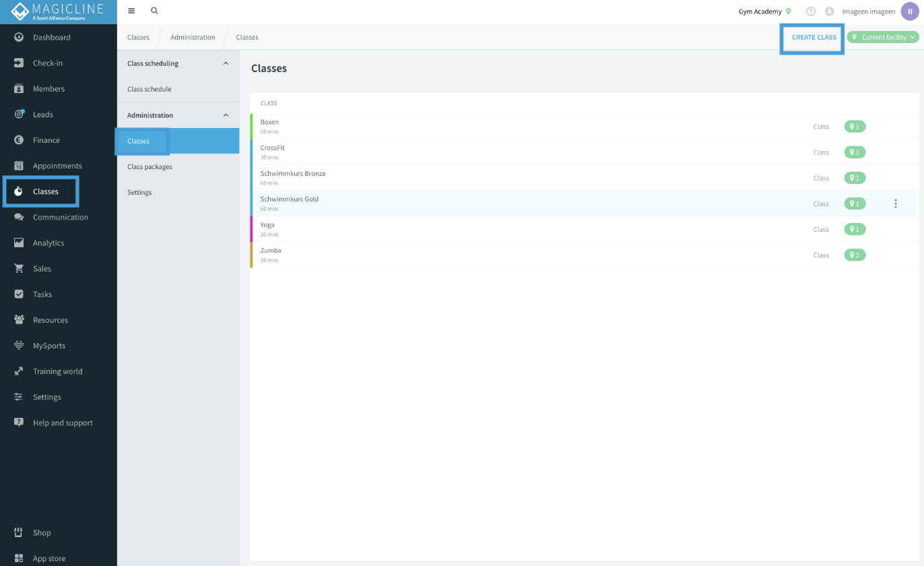Click Boxen's green facility badge
Image resolution: width=924 pixels, height=566 pixels.
(855, 127)
